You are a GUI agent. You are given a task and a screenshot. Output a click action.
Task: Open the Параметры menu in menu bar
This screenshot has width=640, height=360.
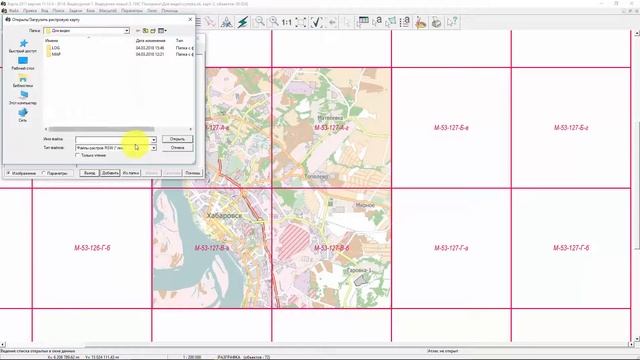click(x=132, y=11)
